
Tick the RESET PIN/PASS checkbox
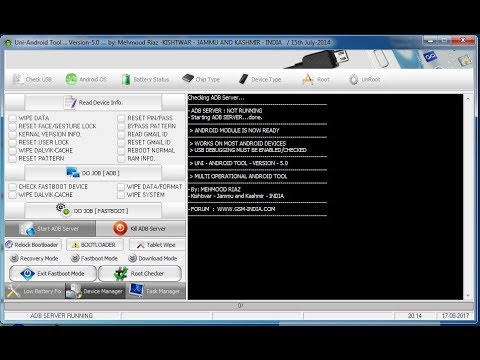click(121, 118)
